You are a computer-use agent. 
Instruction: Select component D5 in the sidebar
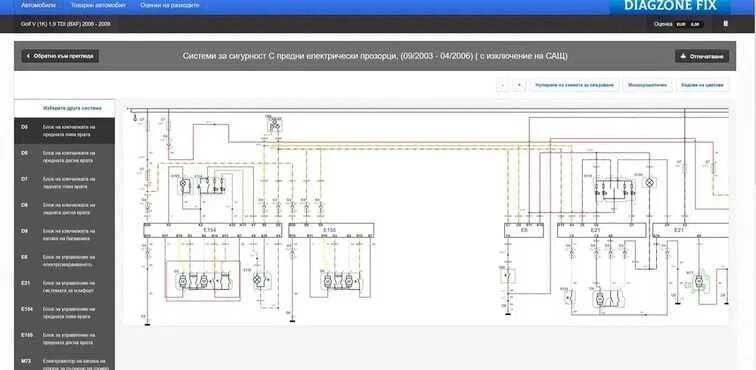tap(65, 131)
